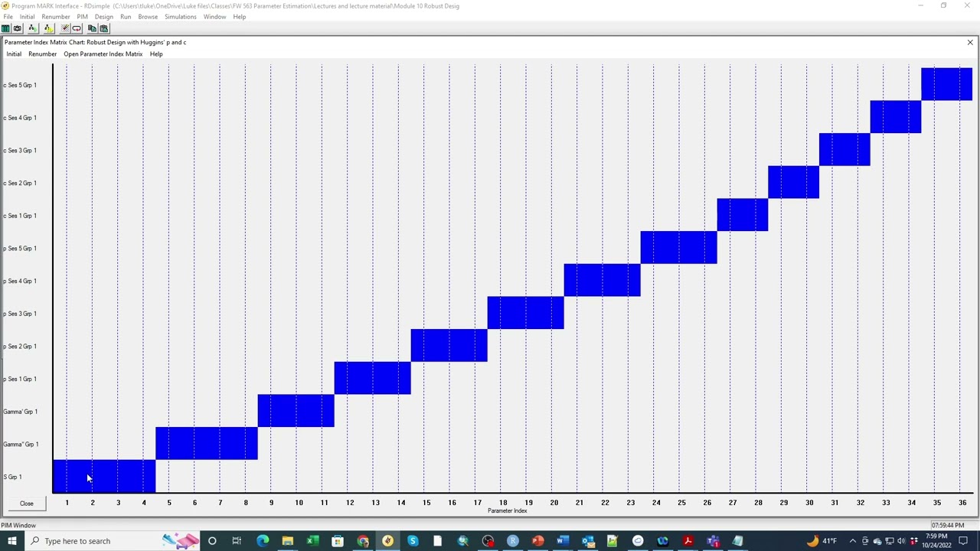Viewport: 980px width, 551px height.
Task: Open the Design menu
Action: pyautogui.click(x=104, y=17)
